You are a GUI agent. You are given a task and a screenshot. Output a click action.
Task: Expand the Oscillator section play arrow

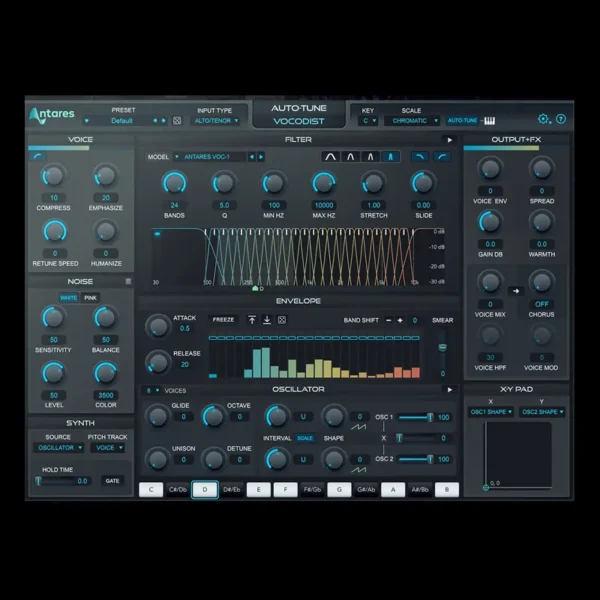coord(450,390)
